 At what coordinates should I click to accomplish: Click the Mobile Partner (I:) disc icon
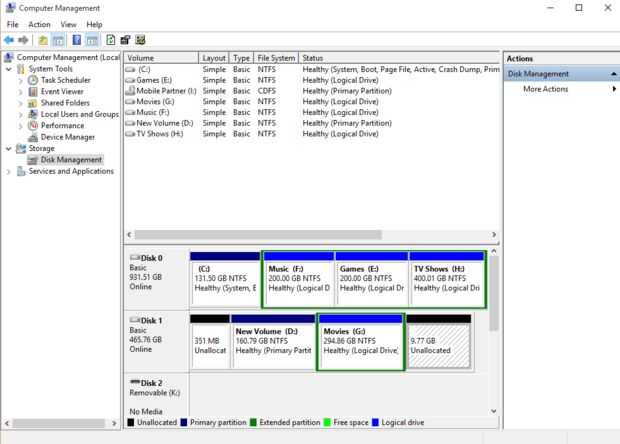[x=130, y=91]
